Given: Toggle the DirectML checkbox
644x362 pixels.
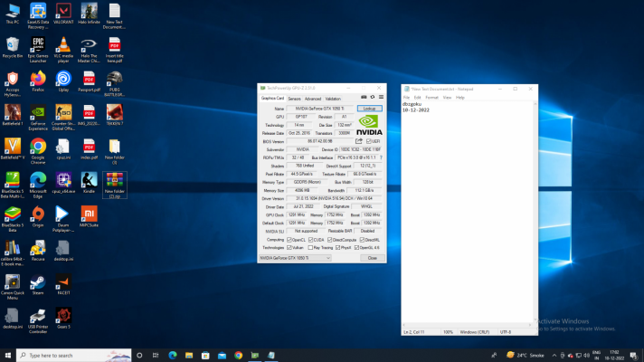Looking at the screenshot, I should (362, 240).
